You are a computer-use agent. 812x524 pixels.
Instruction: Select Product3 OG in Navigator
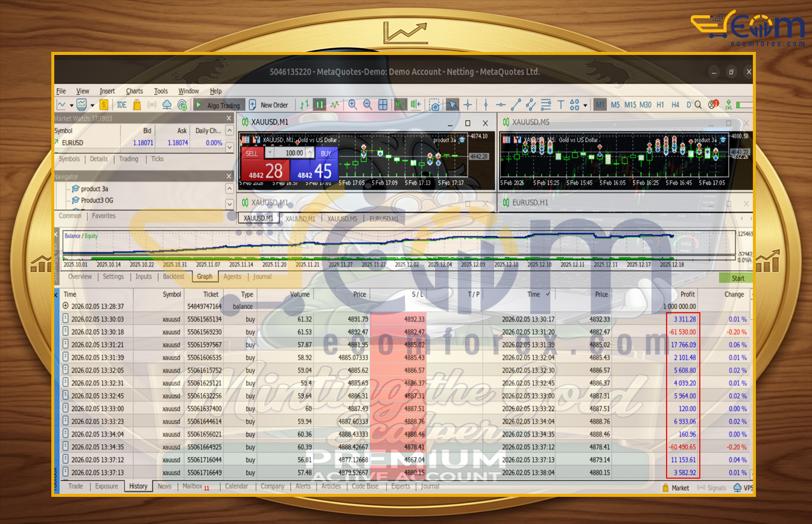click(x=92, y=200)
